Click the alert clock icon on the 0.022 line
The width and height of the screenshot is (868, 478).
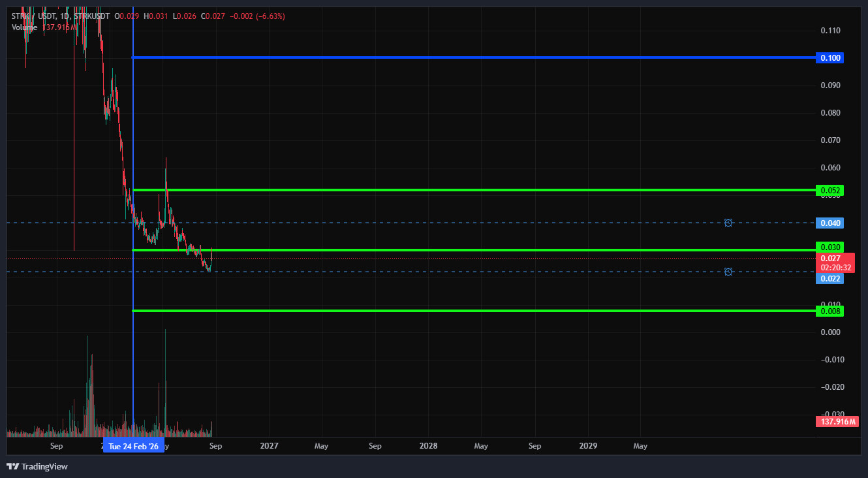click(x=728, y=272)
